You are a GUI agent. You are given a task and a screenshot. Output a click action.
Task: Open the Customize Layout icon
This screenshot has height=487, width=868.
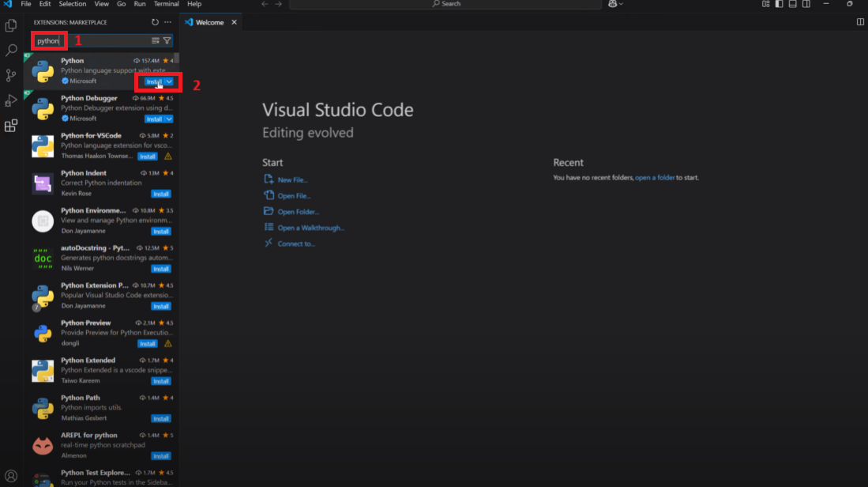tap(765, 4)
